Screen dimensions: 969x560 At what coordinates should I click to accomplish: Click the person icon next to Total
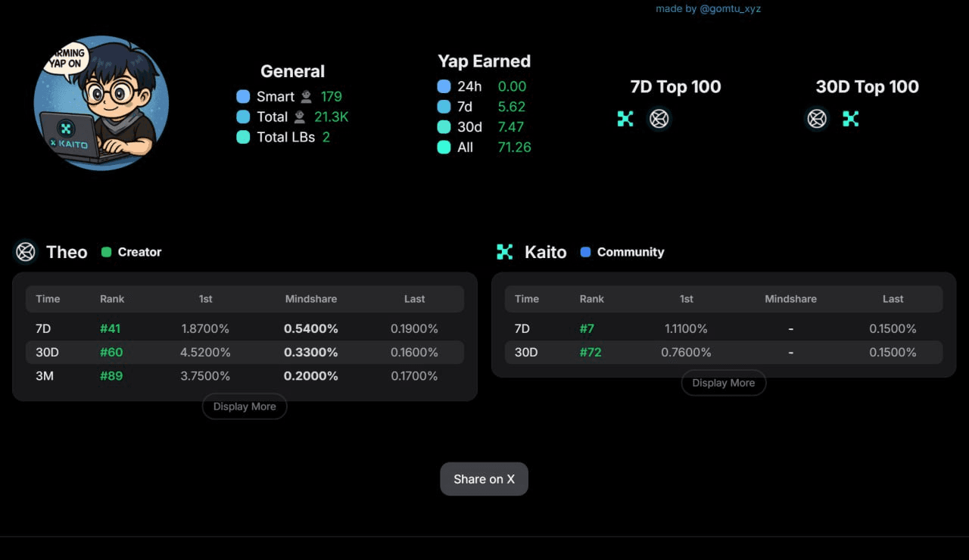(x=300, y=117)
